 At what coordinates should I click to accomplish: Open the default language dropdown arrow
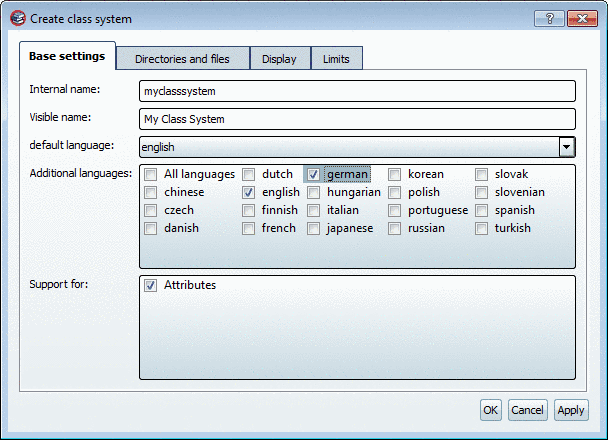566,147
